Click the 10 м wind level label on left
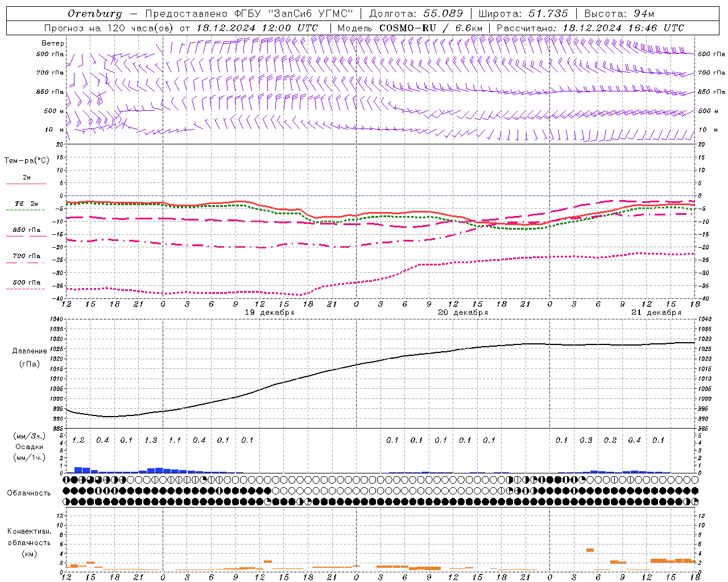 click(54, 130)
